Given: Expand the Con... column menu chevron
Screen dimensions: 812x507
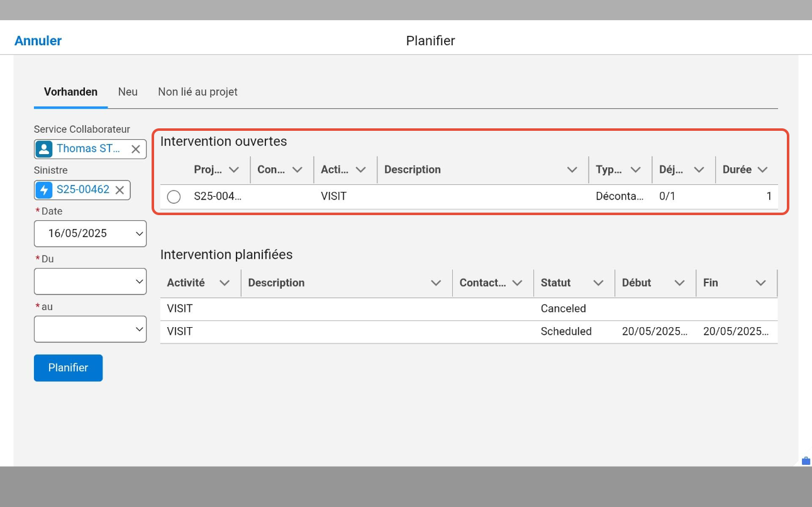Looking at the screenshot, I should pos(298,170).
